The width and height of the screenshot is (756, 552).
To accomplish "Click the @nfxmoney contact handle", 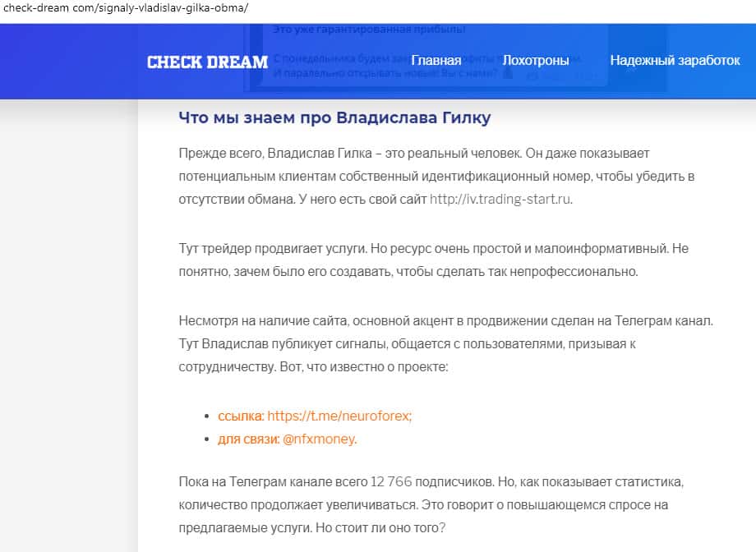I will 320,439.
